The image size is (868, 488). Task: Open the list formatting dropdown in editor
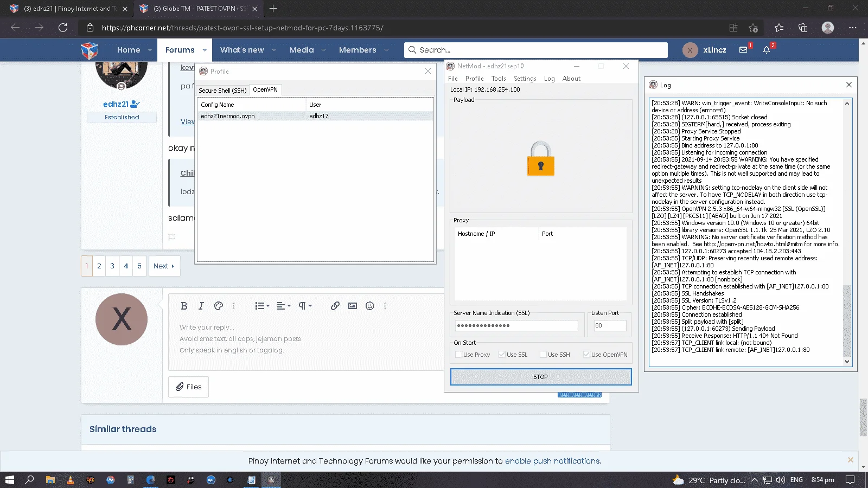pyautogui.click(x=262, y=306)
